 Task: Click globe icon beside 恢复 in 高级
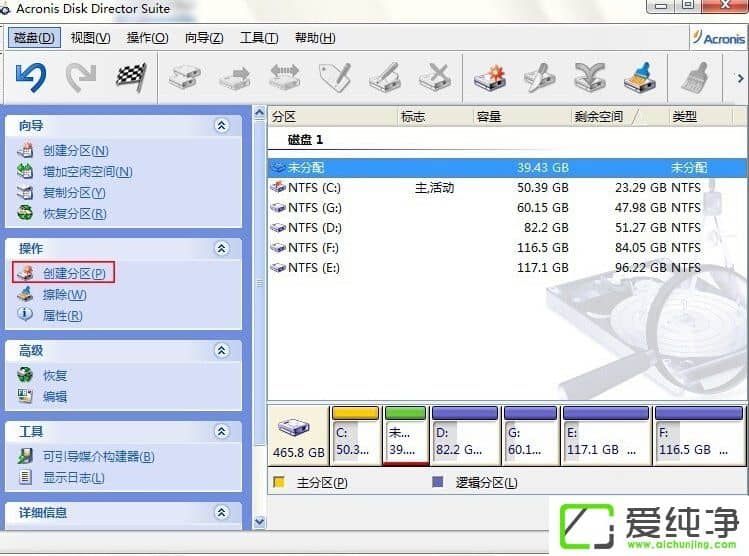click(25, 374)
